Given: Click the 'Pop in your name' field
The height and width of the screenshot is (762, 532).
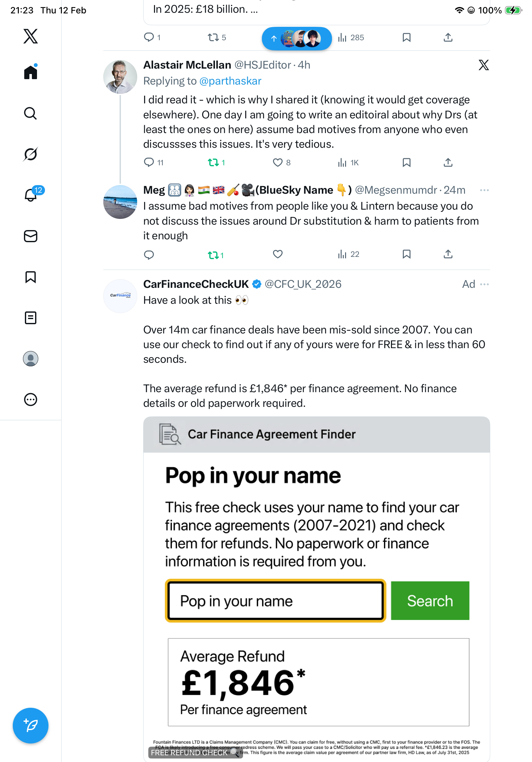Looking at the screenshot, I should tap(275, 601).
